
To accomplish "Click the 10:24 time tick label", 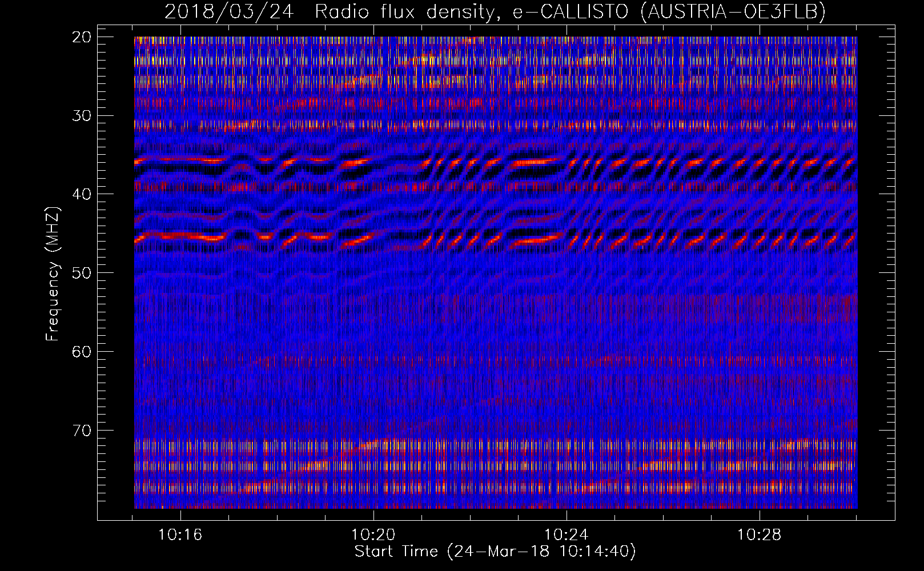I will tap(566, 535).
